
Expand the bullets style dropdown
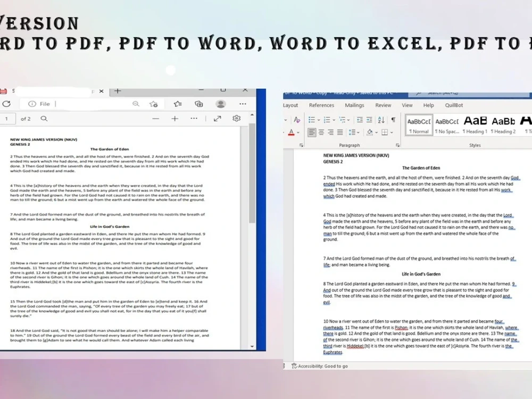[319, 120]
